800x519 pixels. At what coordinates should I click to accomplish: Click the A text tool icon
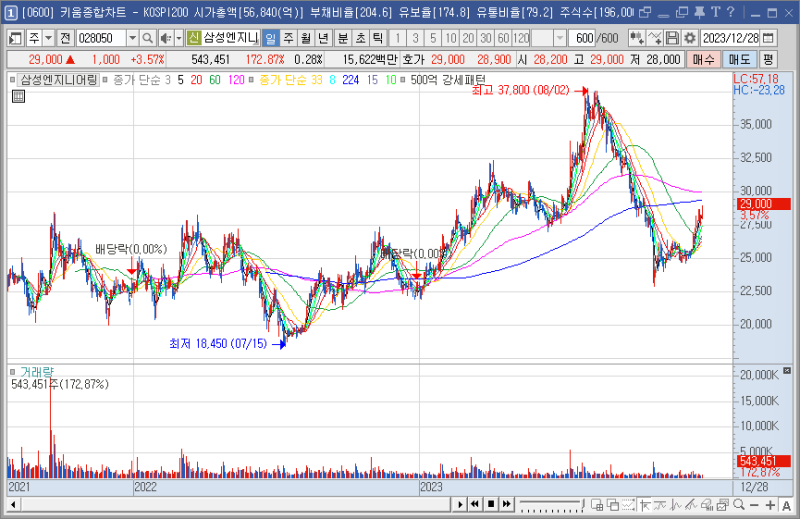pyautogui.click(x=786, y=505)
